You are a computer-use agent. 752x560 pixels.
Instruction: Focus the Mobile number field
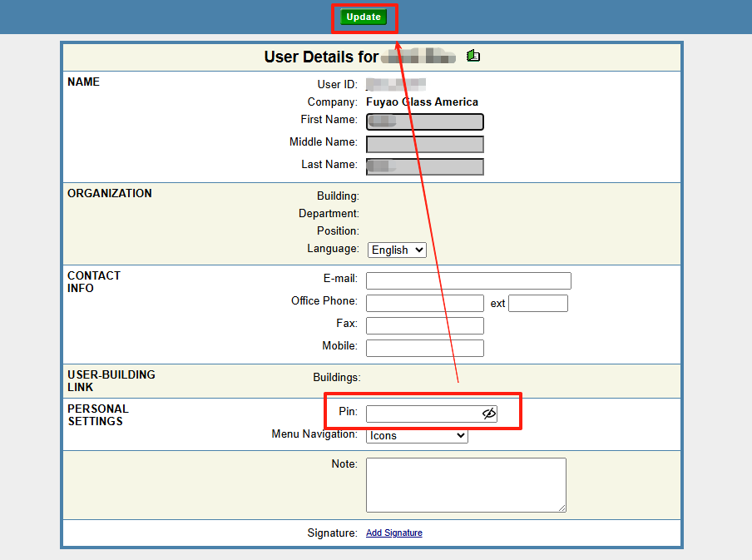pos(424,348)
